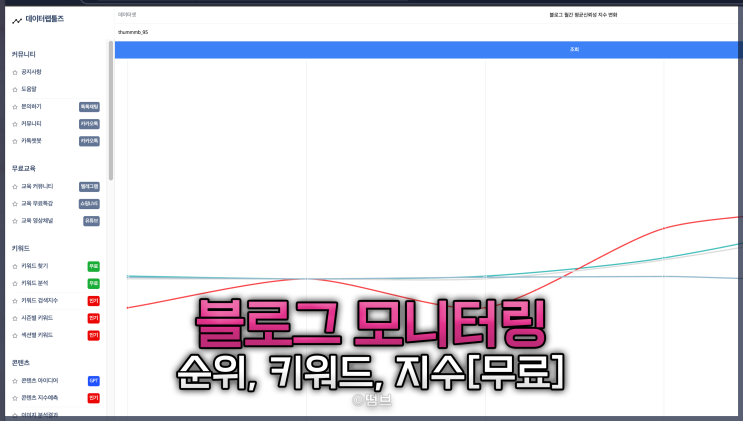This screenshot has width=743, height=421.
Task: Mark 문의하기 as favorite with its star
Action: coord(15,107)
